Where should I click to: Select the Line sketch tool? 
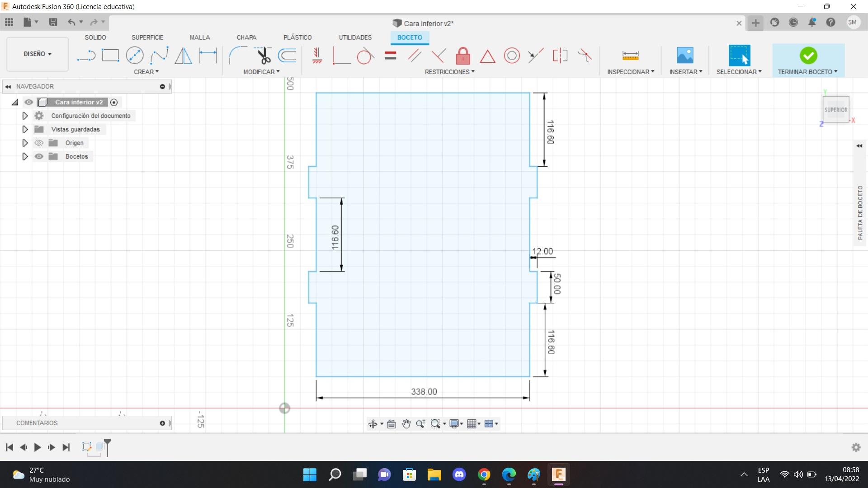click(x=86, y=56)
